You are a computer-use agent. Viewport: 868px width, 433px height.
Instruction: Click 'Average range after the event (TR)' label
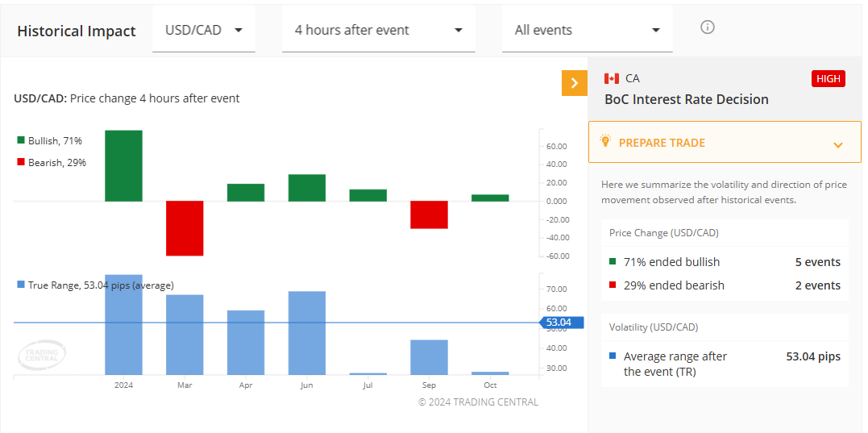pyautogui.click(x=675, y=364)
